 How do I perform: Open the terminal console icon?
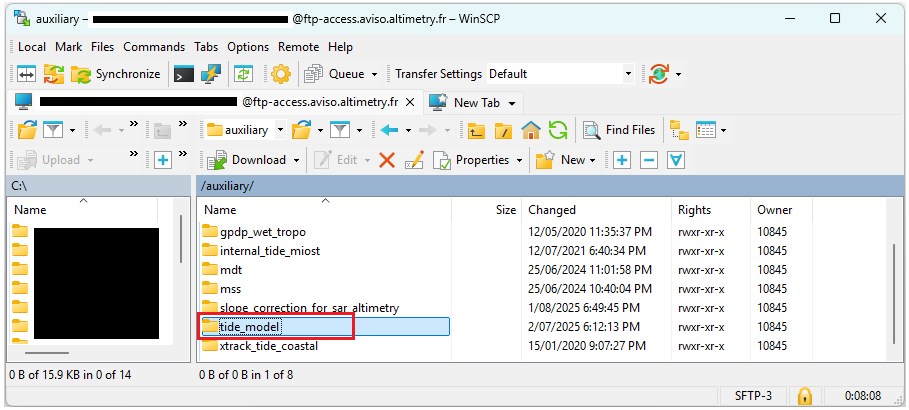click(x=183, y=74)
